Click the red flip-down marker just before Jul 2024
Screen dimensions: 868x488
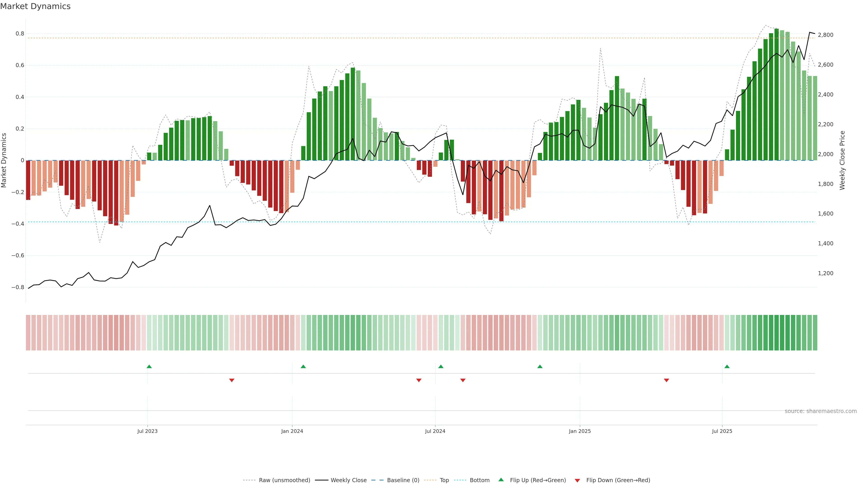point(419,380)
